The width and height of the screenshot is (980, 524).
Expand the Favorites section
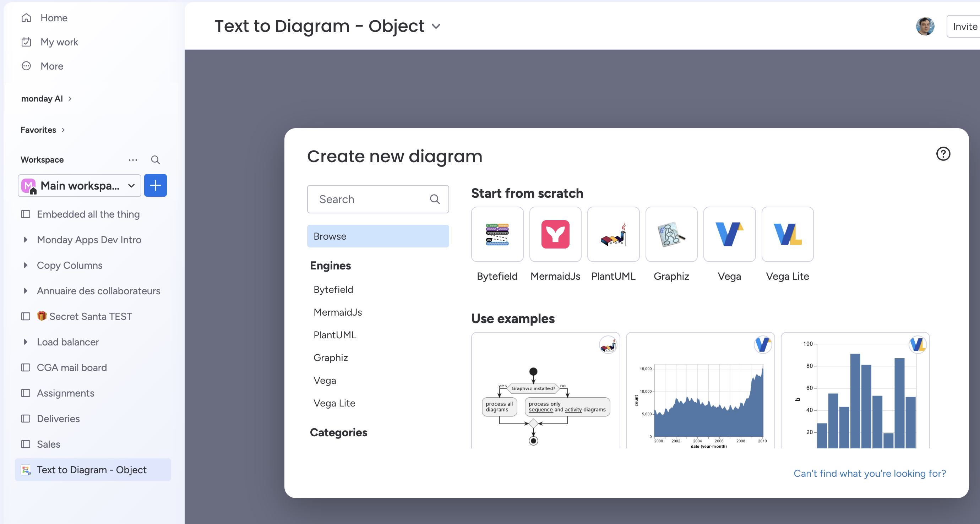point(63,130)
